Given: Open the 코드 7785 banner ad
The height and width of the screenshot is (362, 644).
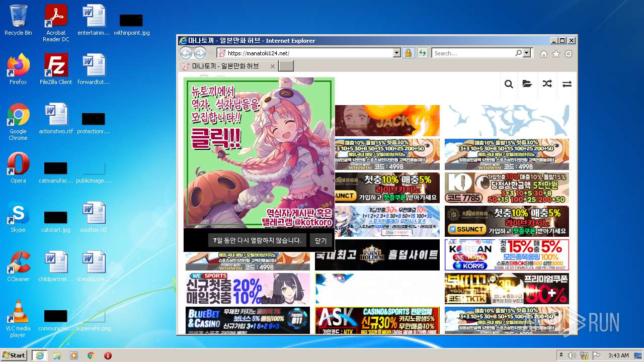Looking at the screenshot, I should tap(507, 188).
